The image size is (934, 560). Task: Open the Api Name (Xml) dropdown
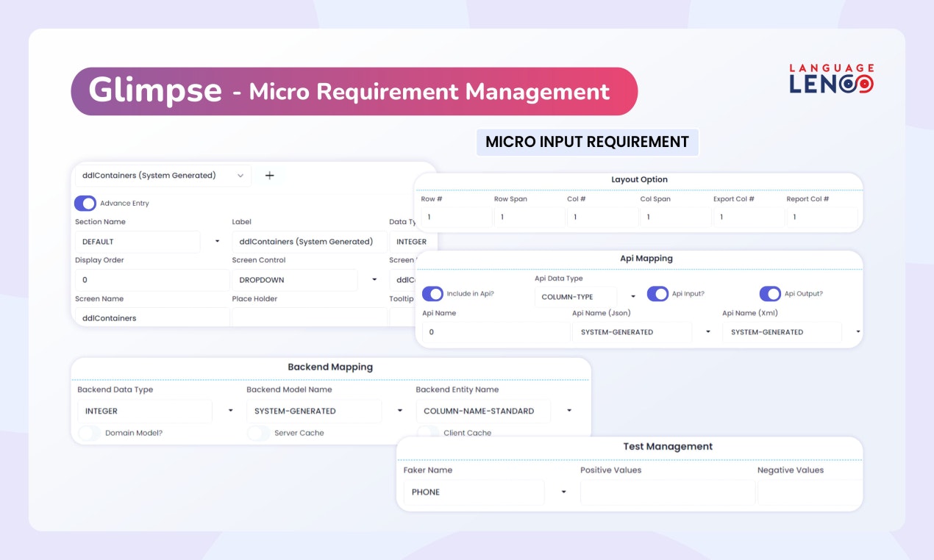[792, 332]
